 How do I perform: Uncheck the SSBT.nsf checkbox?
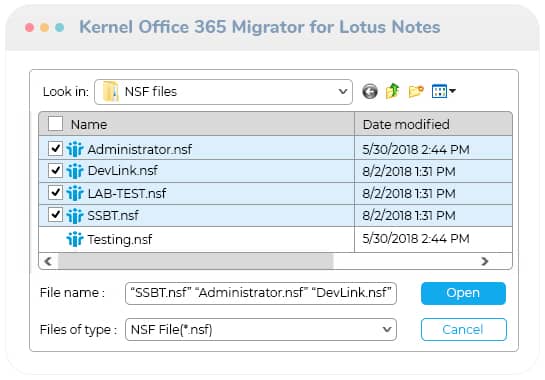pyautogui.click(x=55, y=215)
